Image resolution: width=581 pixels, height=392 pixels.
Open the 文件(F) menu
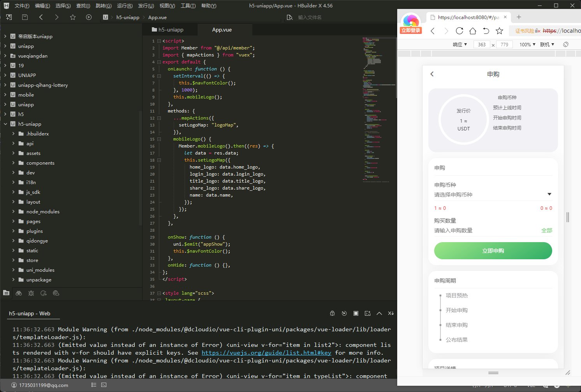22,5
